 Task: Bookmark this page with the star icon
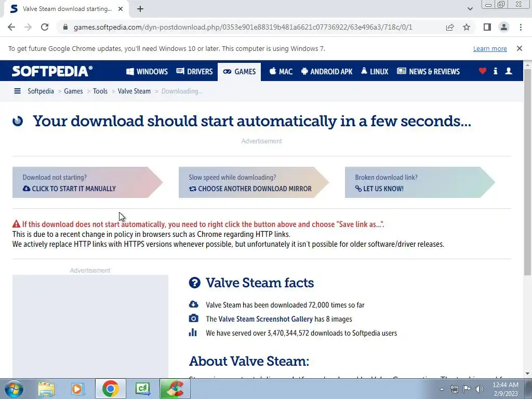(467, 27)
